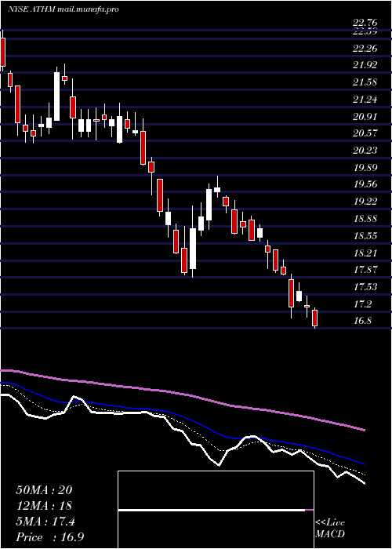
Task: Select the 18.55 price axis label
Action: pyautogui.click(x=365, y=235)
